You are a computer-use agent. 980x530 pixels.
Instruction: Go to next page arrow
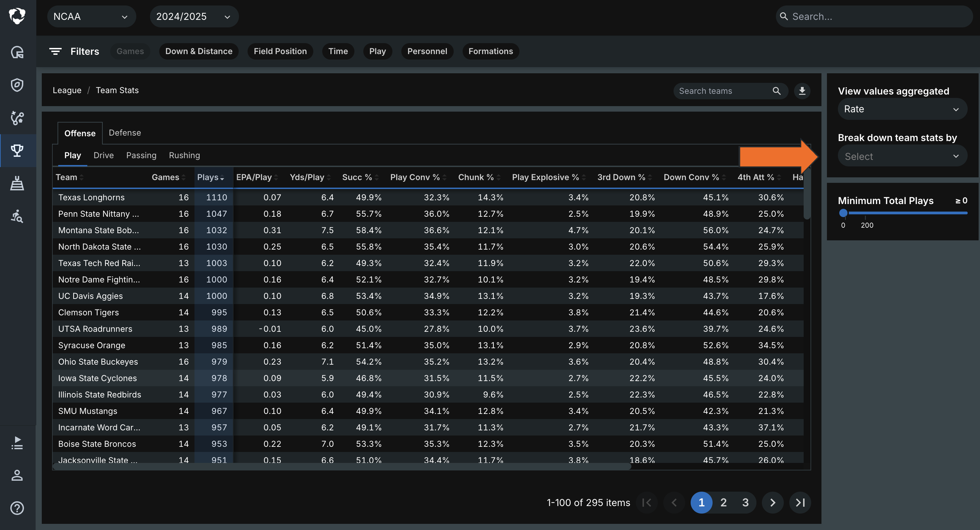(x=772, y=503)
